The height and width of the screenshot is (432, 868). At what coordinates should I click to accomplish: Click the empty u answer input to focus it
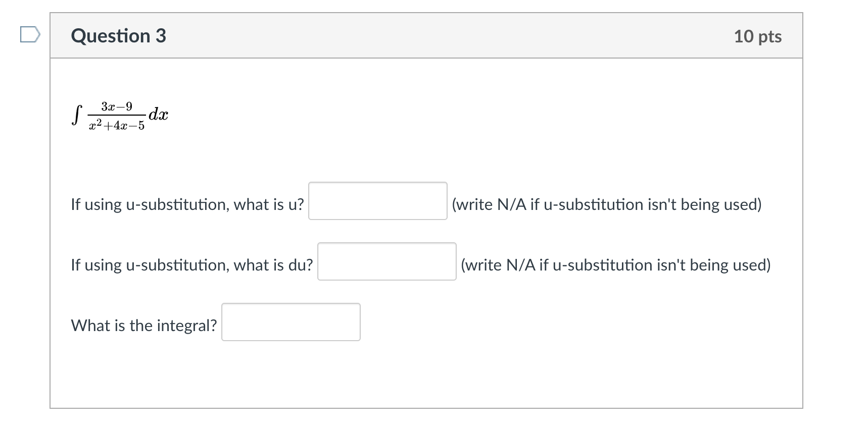pos(377,200)
